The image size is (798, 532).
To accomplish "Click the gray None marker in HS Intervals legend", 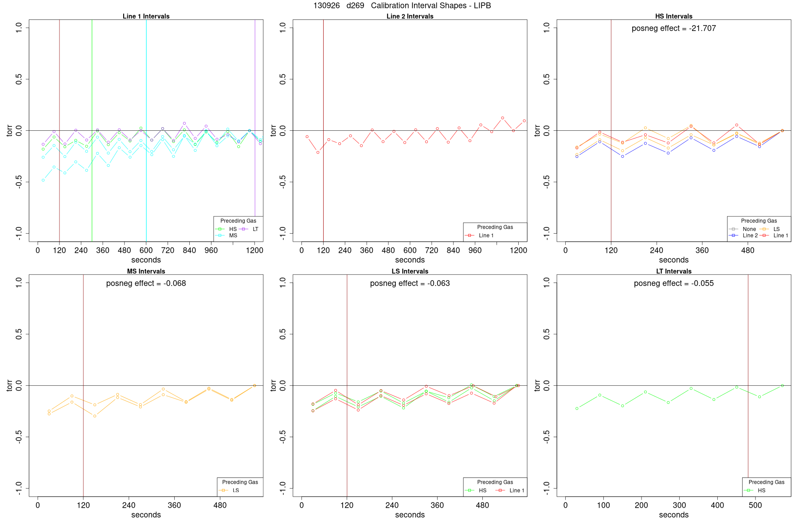I will [734, 229].
